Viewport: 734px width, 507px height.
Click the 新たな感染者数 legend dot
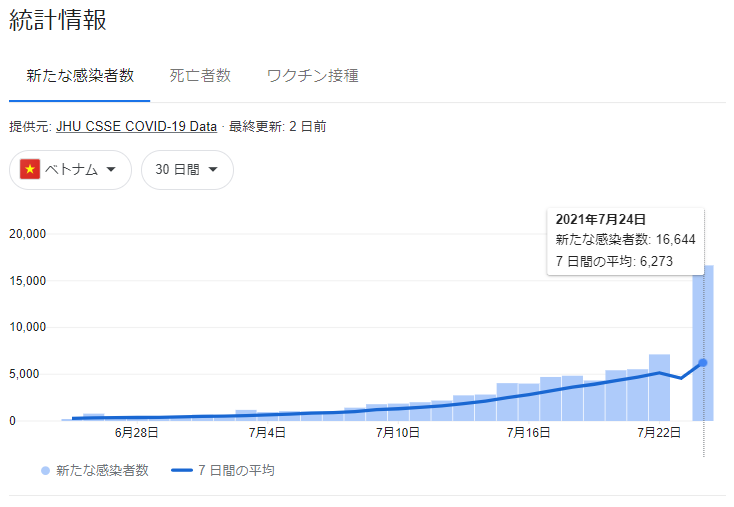click(45, 470)
